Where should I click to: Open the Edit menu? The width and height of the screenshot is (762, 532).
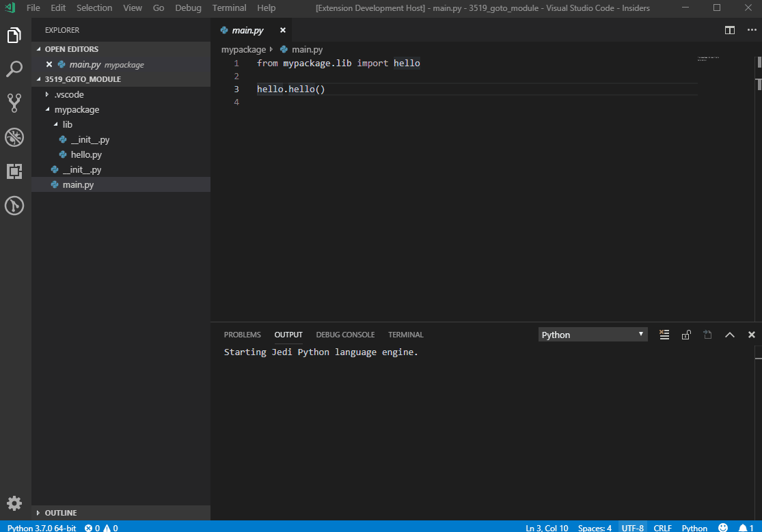click(58, 8)
